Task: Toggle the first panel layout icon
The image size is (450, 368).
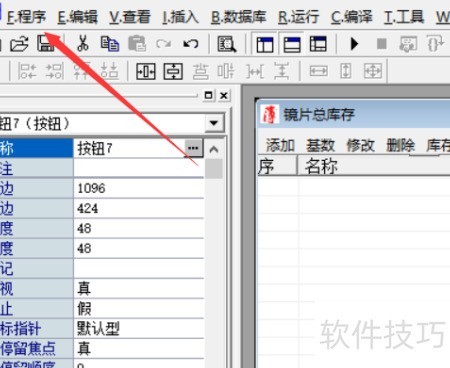Action: coord(265,44)
